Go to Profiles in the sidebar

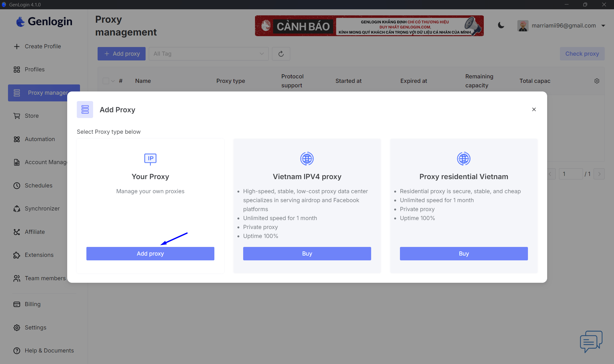35,69
